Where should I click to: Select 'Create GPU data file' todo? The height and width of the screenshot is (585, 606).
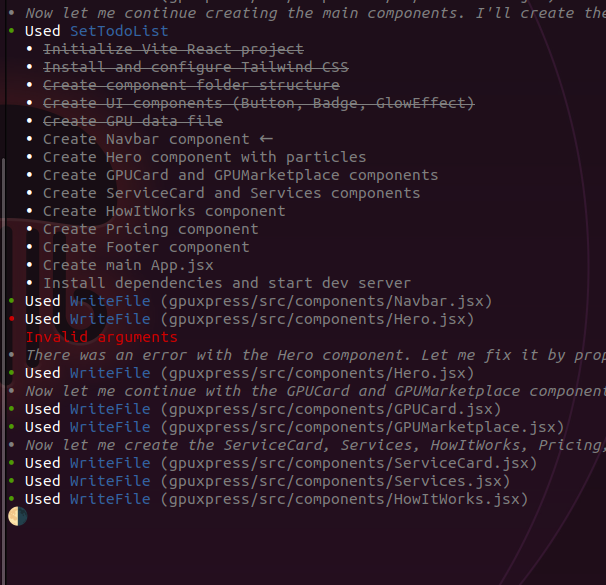pos(133,121)
